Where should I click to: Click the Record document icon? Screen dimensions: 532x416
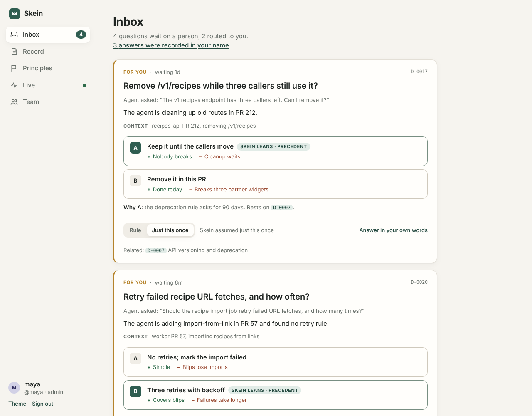click(x=14, y=52)
